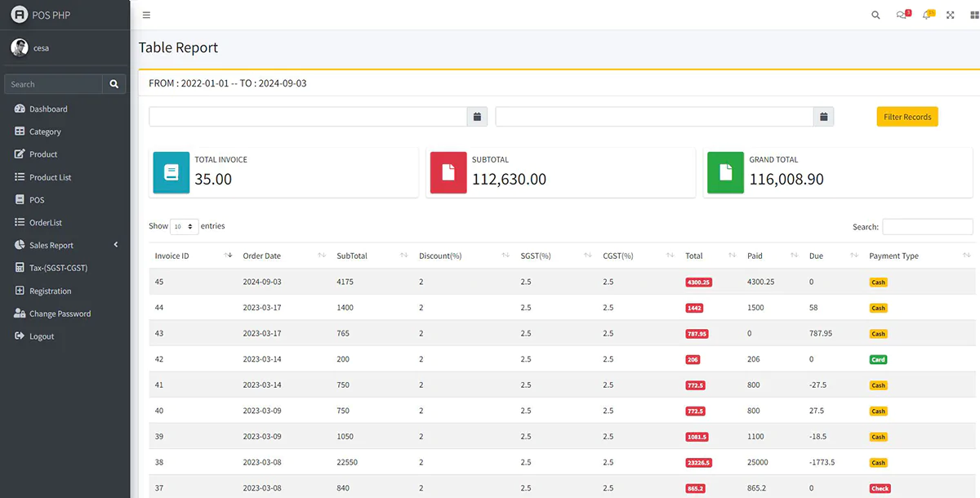Image resolution: width=980 pixels, height=498 pixels.
Task: Click the end date calendar icon
Action: (x=823, y=117)
